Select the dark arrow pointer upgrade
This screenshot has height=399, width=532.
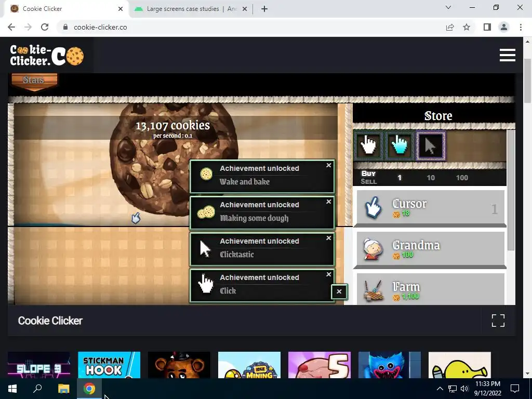(x=431, y=145)
